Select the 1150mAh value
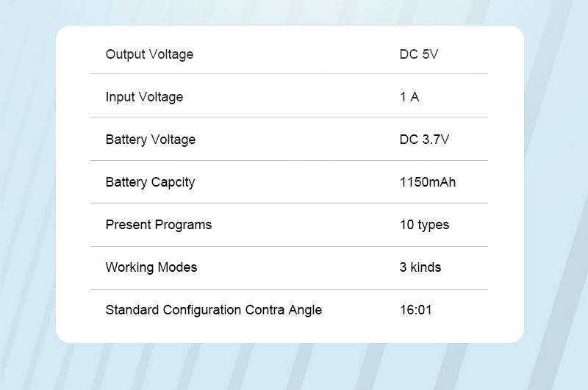Viewport: 588px width, 390px height. pos(428,182)
